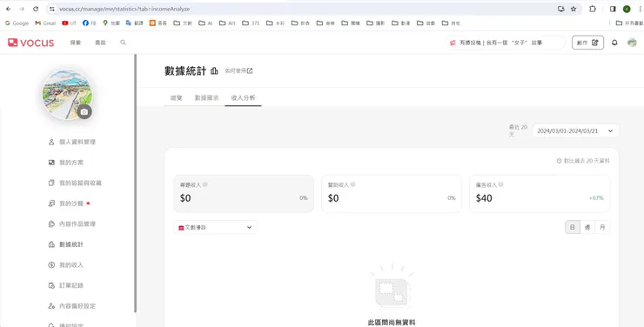644x327 pixels.
Task: Click the 對比過去 20 天資料 note
Action: pyautogui.click(x=583, y=161)
